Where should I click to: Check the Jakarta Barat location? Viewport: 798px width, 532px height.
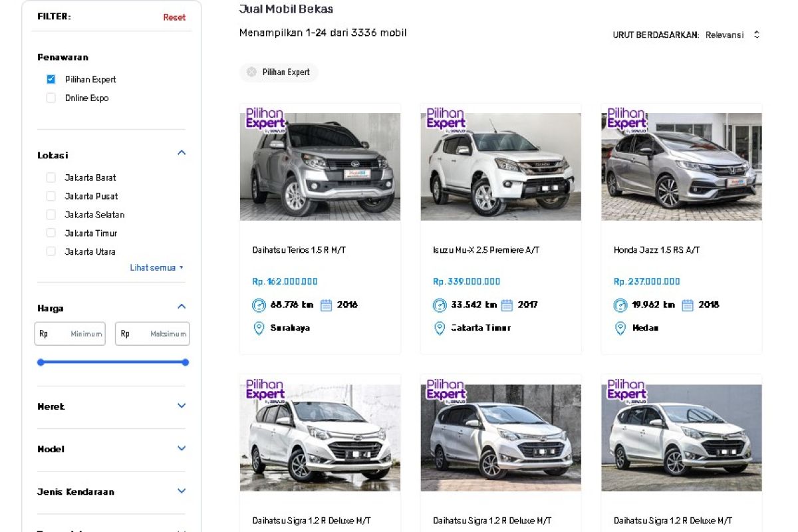(x=51, y=178)
